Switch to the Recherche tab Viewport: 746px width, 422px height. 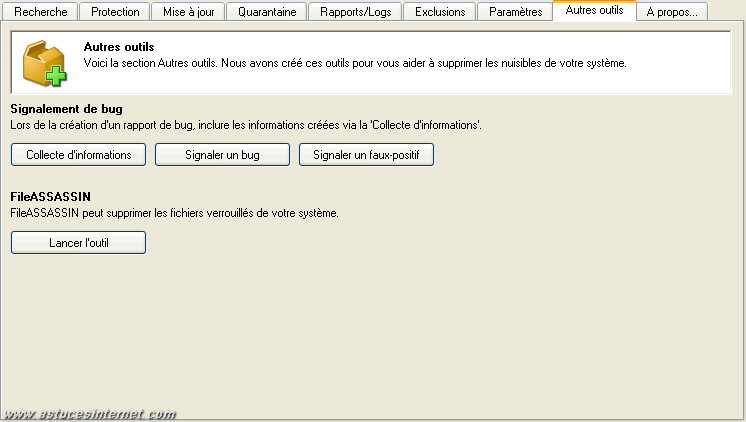[x=40, y=11]
